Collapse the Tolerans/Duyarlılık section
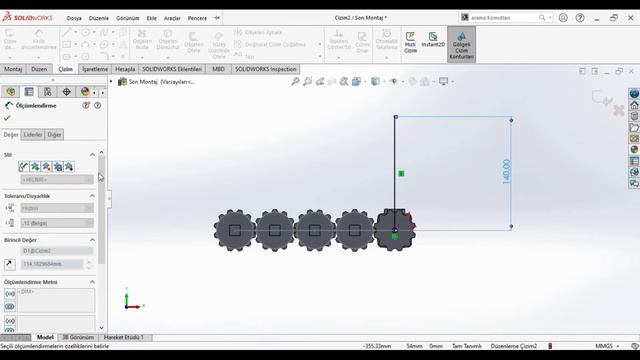Image resolution: width=640 pixels, height=360 pixels. (x=92, y=196)
